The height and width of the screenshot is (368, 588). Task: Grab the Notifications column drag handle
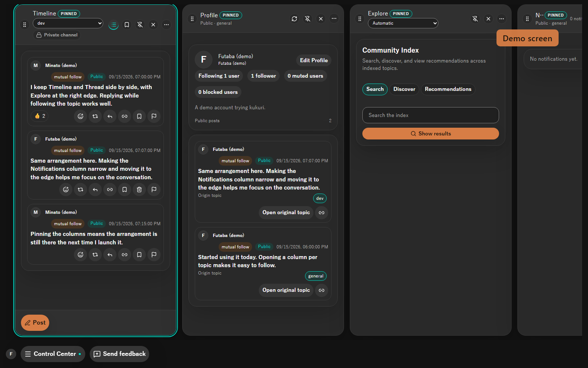[527, 19]
